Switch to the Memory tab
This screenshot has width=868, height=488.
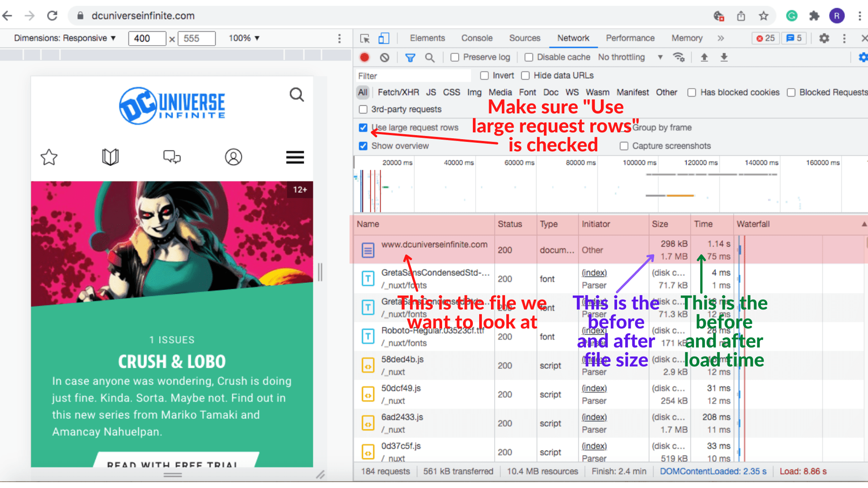687,38
